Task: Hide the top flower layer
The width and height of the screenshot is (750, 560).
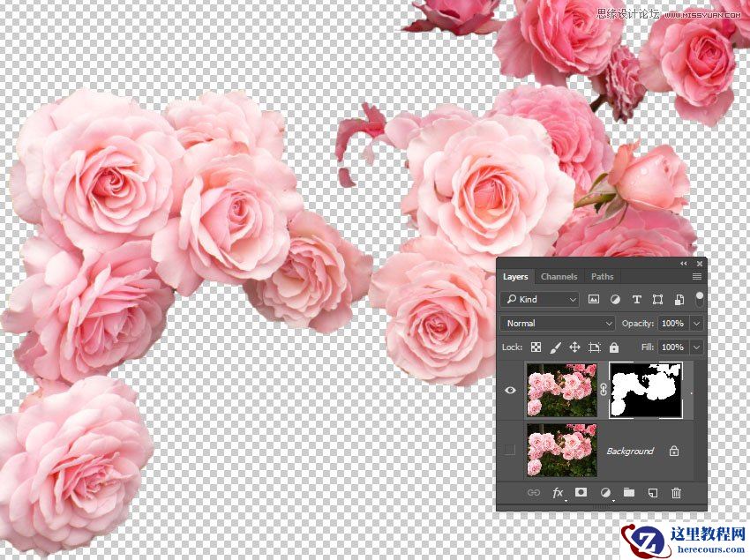Action: point(508,389)
